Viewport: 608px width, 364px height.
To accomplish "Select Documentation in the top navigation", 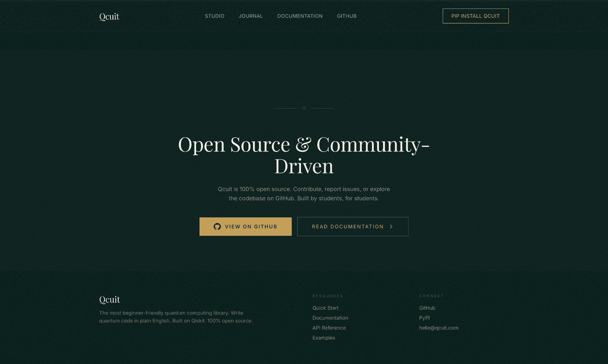I will point(300,16).
